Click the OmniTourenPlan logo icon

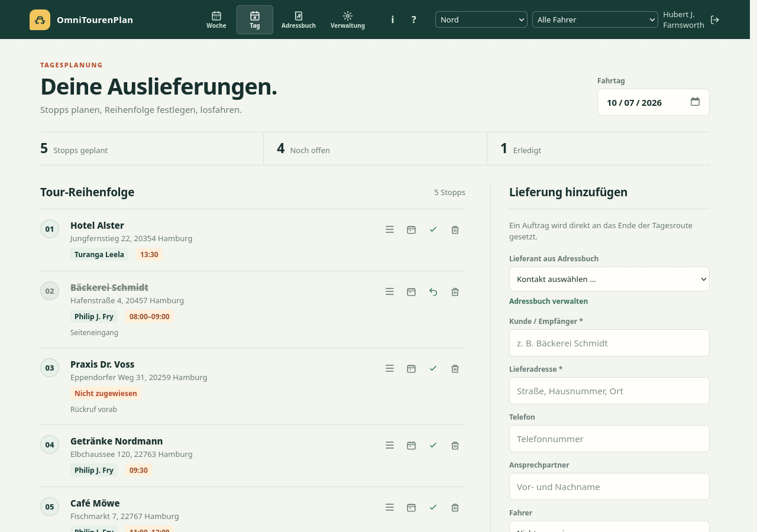pyautogui.click(x=40, y=20)
